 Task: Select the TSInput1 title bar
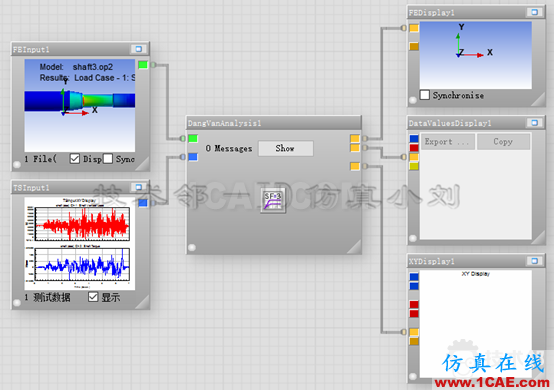tap(80, 187)
